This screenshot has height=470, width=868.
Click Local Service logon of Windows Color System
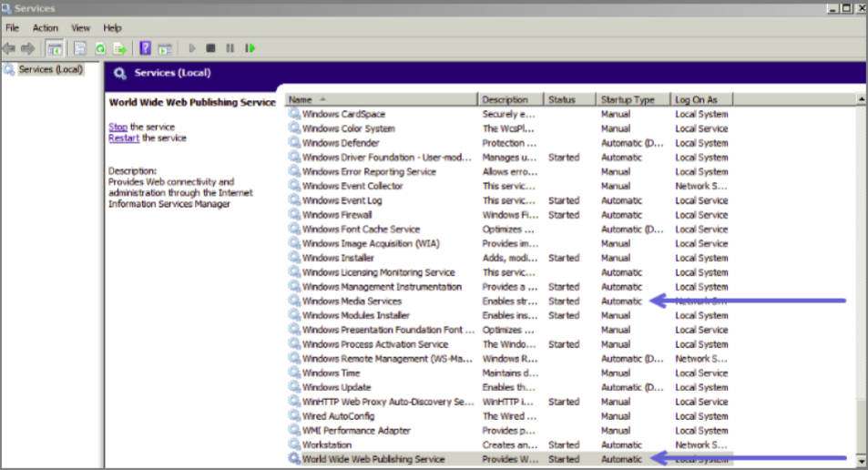pyautogui.click(x=701, y=128)
